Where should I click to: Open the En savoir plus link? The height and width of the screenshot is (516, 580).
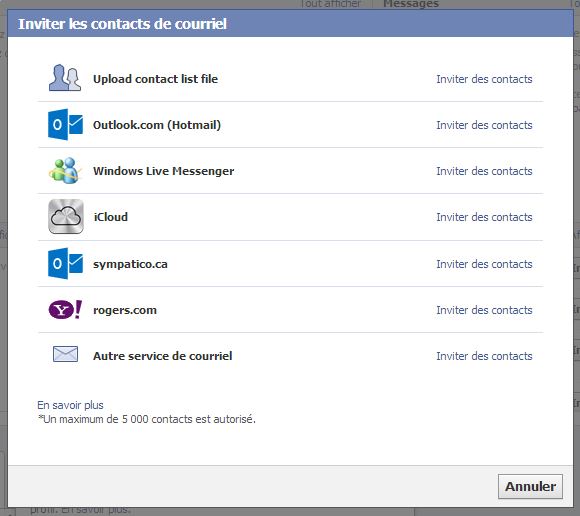[x=70, y=405]
